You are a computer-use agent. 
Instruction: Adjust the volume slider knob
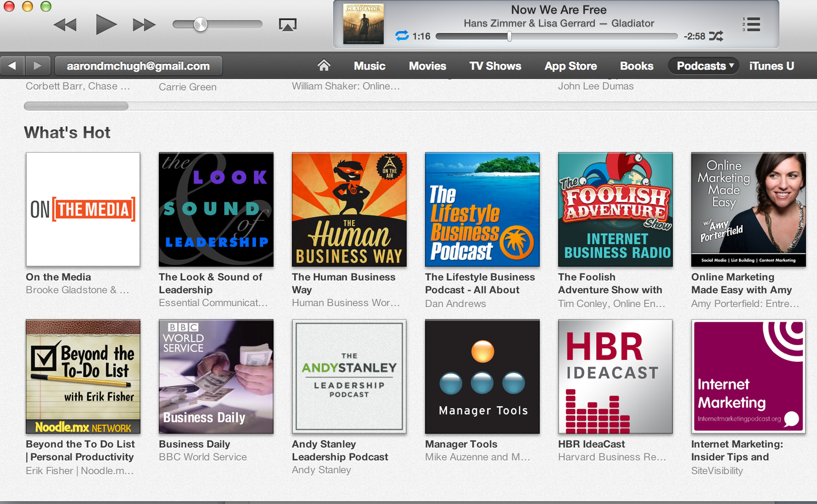pos(201,24)
